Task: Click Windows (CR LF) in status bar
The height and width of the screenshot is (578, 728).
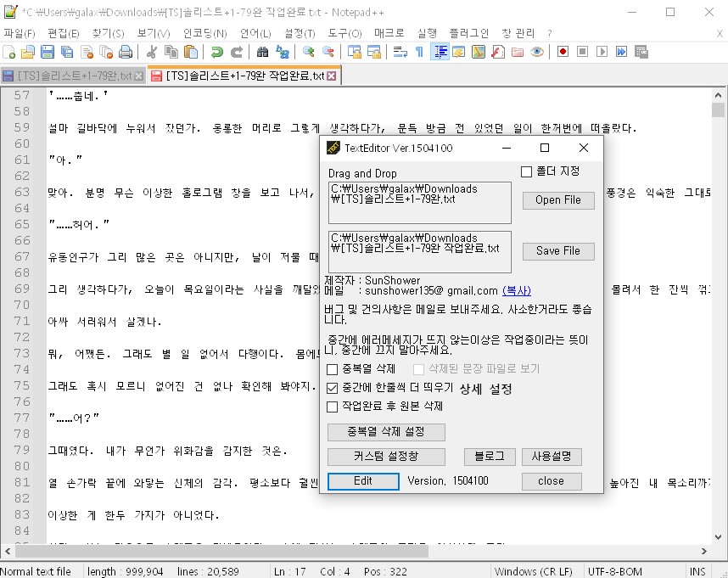Action: click(533, 571)
